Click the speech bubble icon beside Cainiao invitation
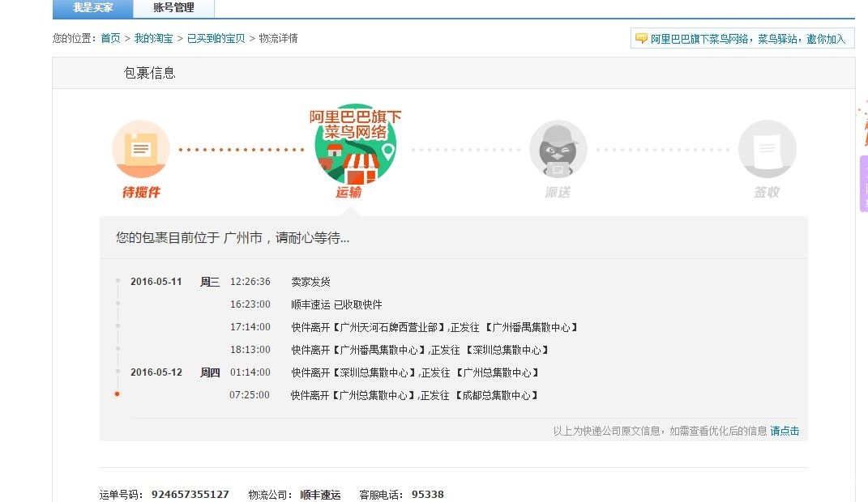868x502 pixels. point(641,38)
